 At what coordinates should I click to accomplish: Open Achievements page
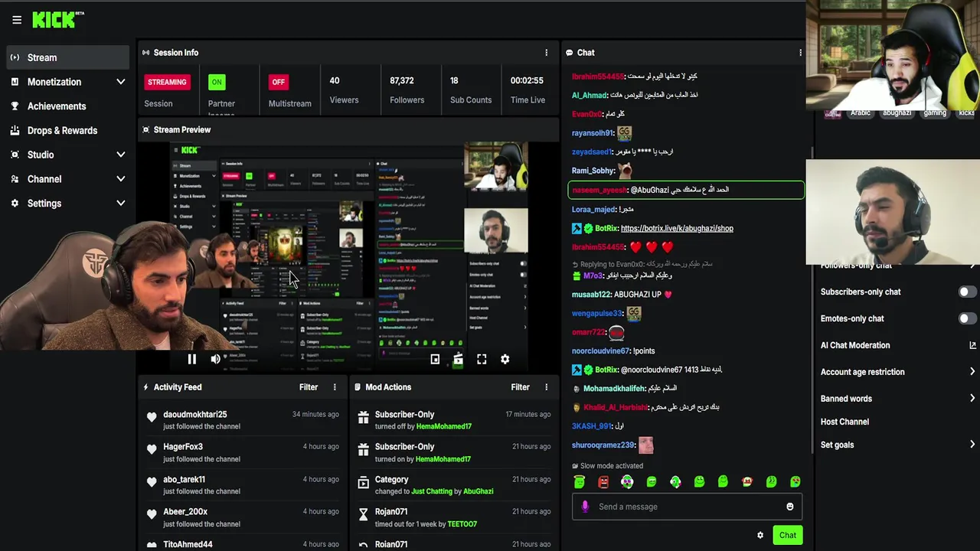(x=68, y=106)
